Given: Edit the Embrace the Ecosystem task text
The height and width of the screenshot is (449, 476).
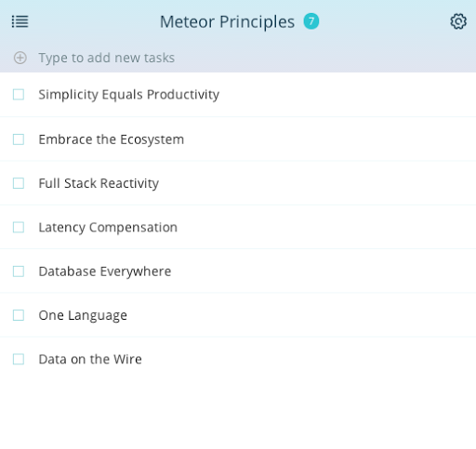Looking at the screenshot, I should (112, 139).
